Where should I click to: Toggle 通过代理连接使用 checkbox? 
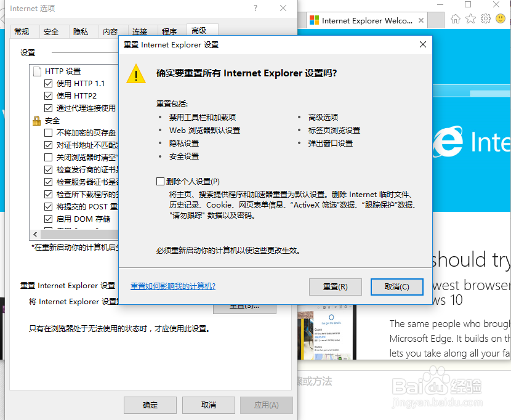coord(48,108)
